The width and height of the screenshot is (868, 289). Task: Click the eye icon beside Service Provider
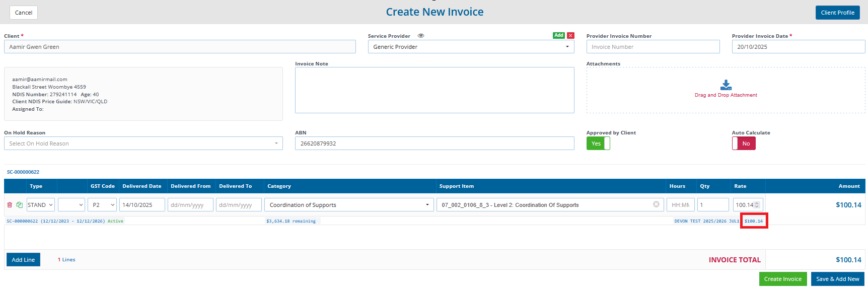point(421,36)
